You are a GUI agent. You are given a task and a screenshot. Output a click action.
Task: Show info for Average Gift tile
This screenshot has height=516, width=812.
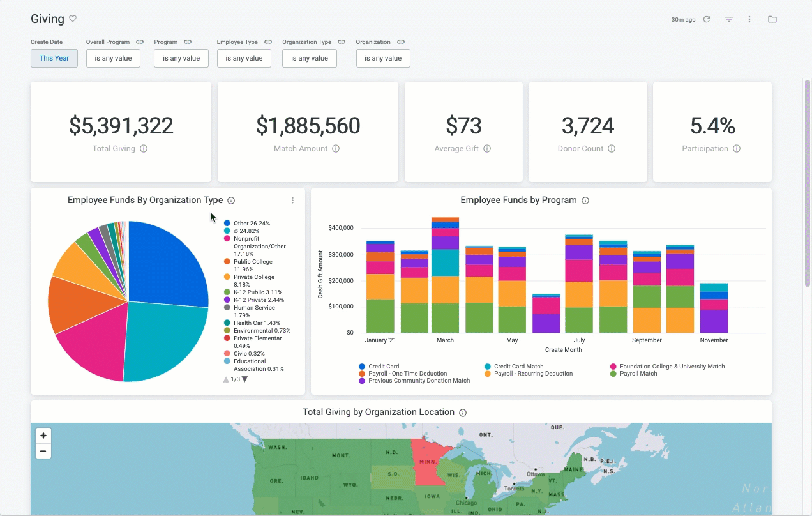(487, 149)
